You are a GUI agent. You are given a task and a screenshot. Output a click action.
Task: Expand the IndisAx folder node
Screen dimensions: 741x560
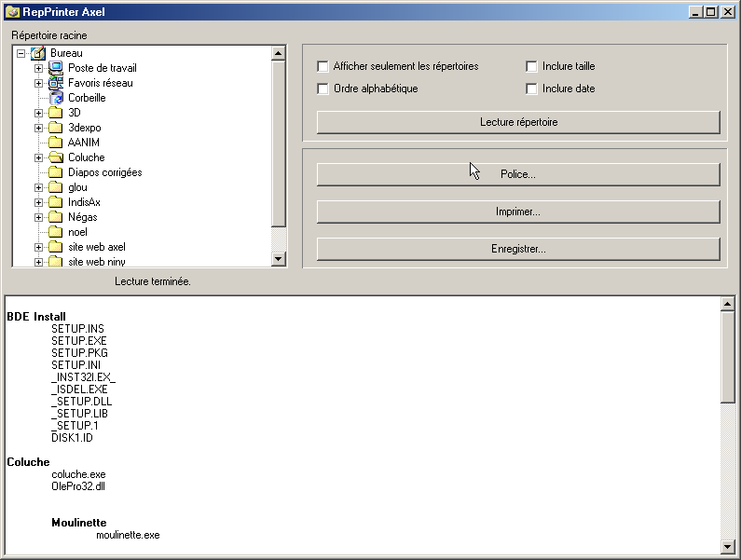pos(39,203)
